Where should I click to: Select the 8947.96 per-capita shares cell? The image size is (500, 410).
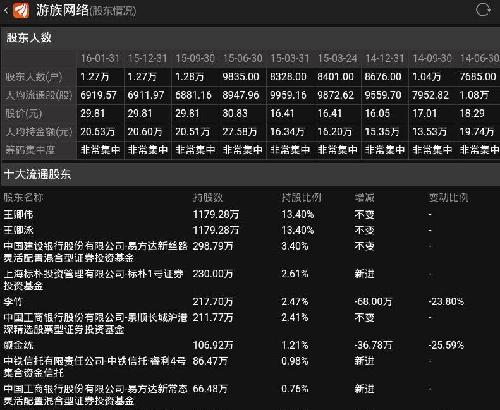[241, 96]
